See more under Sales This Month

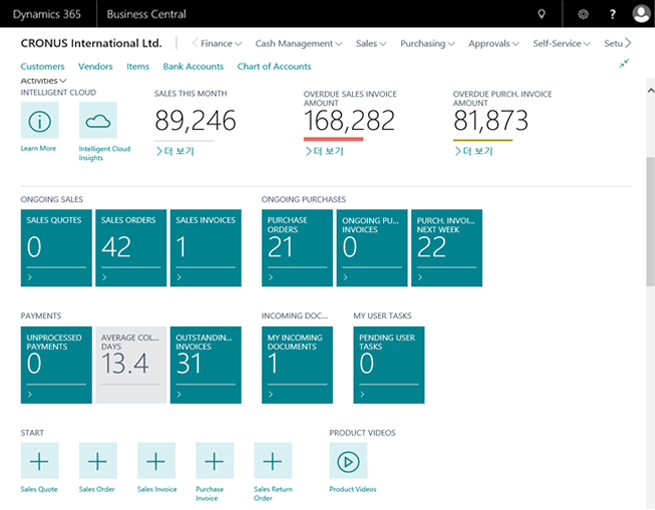[175, 151]
